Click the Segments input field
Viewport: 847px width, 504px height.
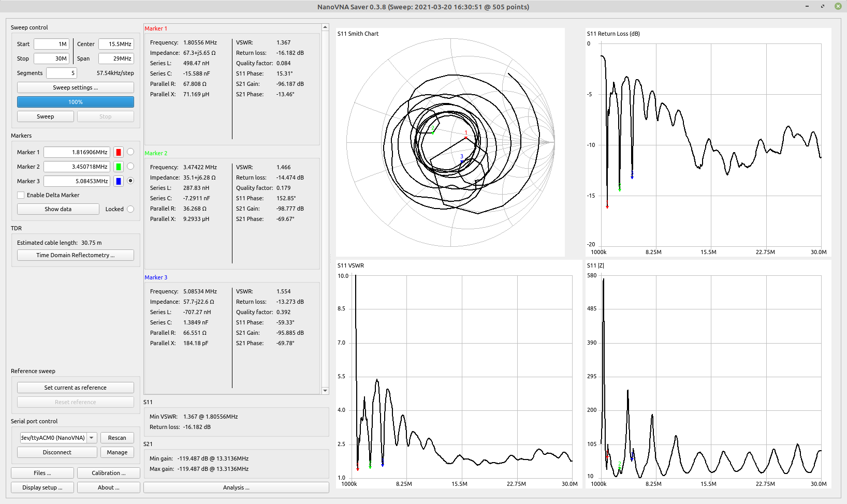pos(61,73)
